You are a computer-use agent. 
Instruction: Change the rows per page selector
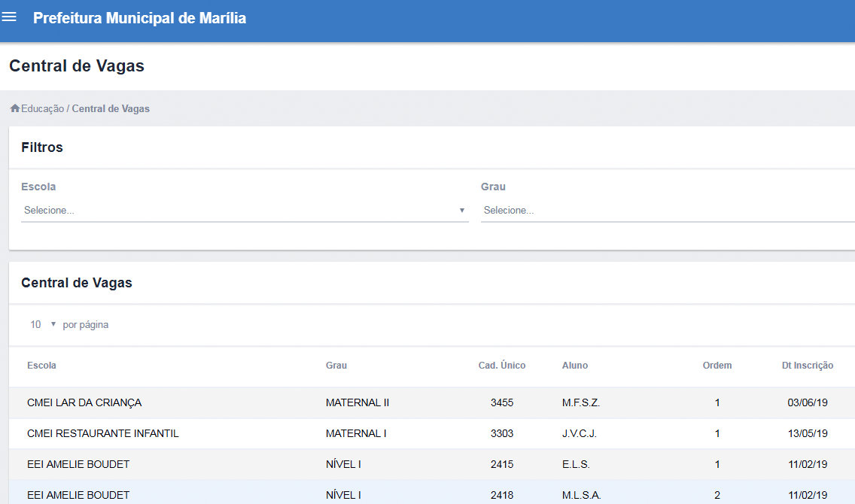point(44,325)
